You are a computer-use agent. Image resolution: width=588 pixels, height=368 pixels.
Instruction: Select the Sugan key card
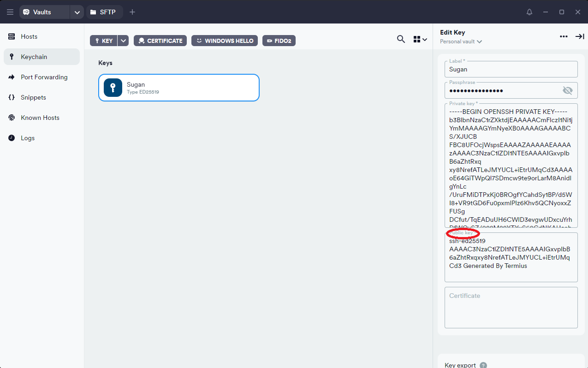click(x=179, y=88)
